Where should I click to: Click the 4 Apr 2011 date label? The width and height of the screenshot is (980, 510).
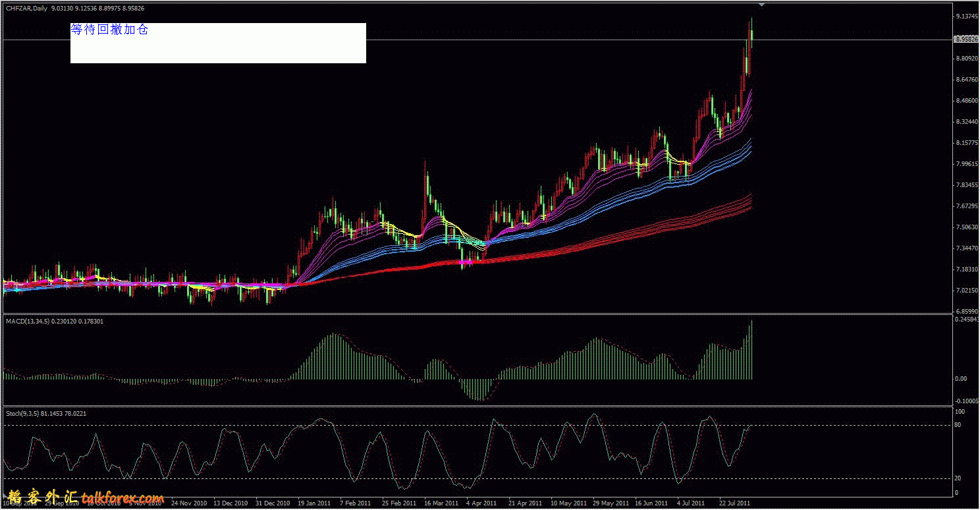tap(481, 503)
